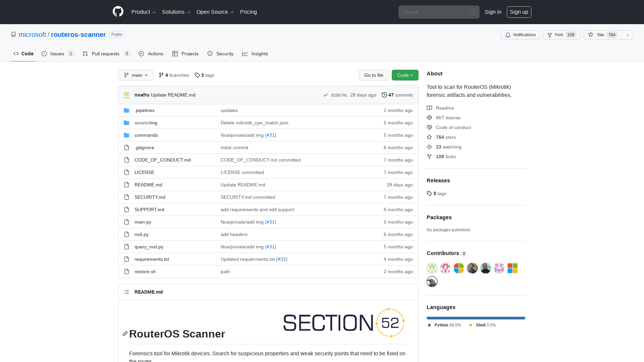This screenshot has width=644, height=362.
Task: Open the query_nvd.py file
Action: [149, 247]
